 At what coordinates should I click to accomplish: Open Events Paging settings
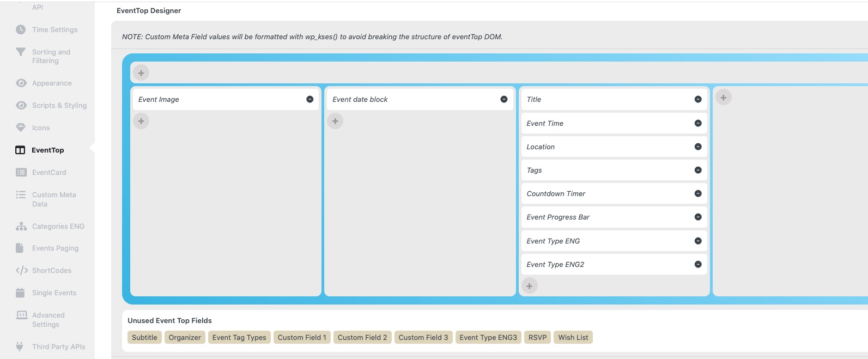tap(55, 248)
